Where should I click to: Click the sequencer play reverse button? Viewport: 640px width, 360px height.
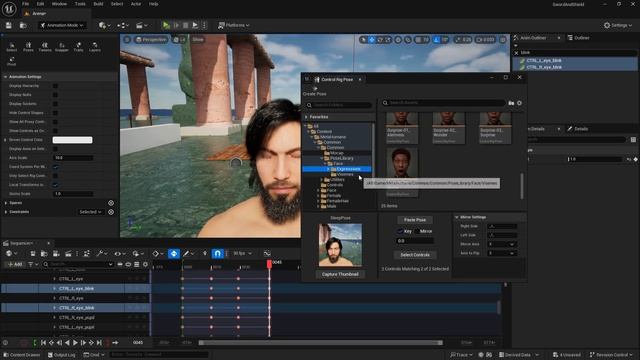pyautogui.click(x=67, y=343)
